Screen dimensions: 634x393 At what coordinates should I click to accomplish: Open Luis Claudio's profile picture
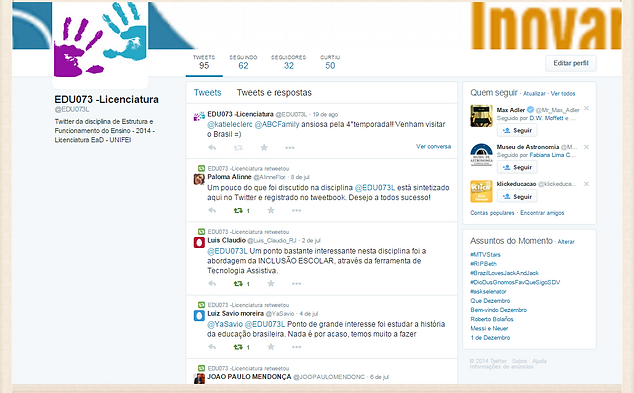pos(199,243)
